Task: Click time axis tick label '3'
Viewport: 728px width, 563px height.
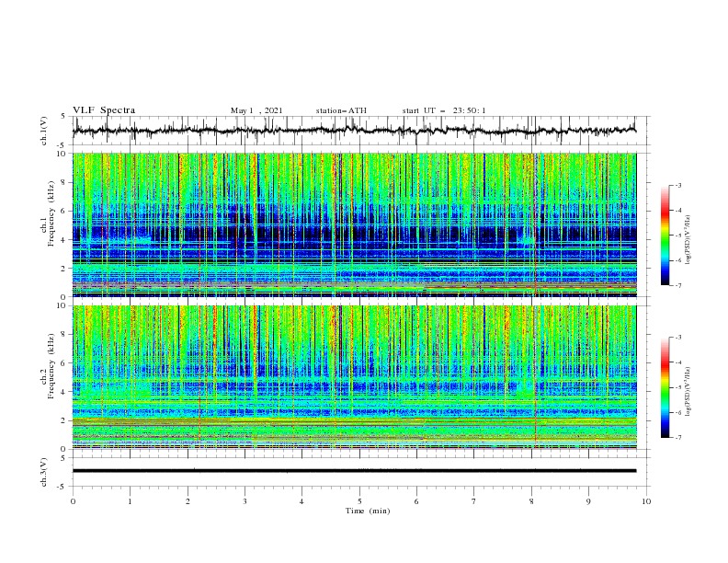Action: pyautogui.click(x=245, y=501)
